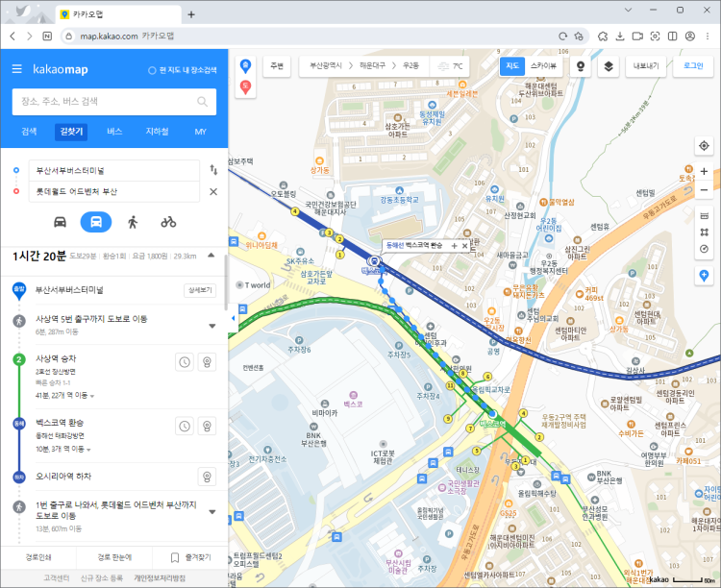Image resolution: width=721 pixels, height=588 pixels.
Task: Click the 장소, 주소, 버스 검색 field
Action: (114, 102)
